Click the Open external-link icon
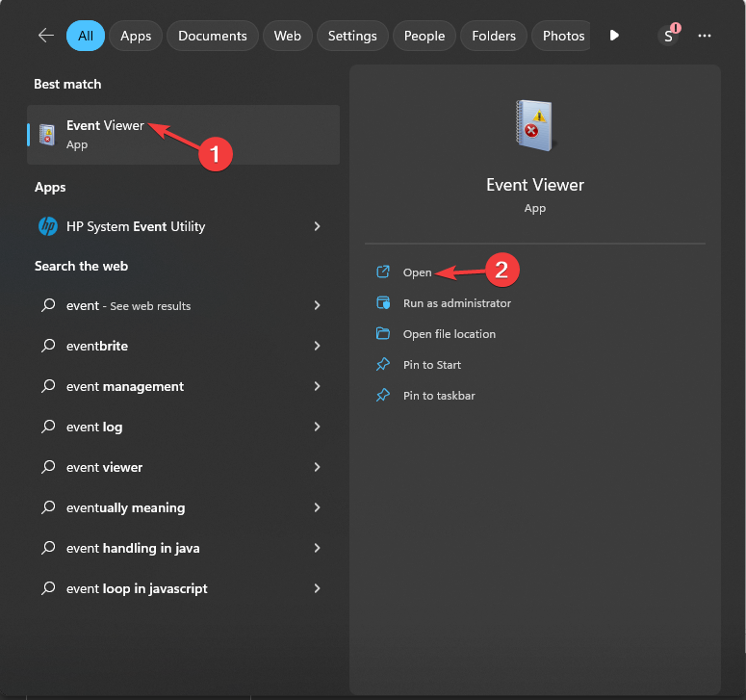 coord(383,272)
